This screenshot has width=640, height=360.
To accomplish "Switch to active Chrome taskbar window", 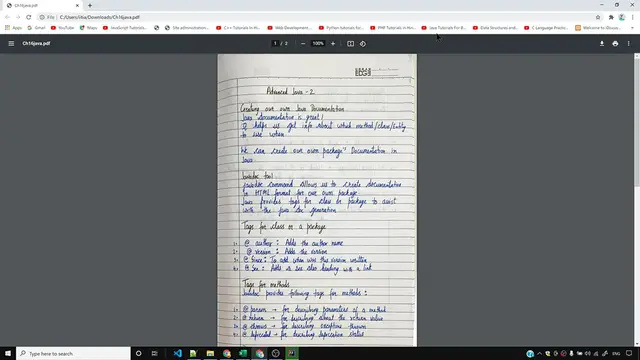I will click(259, 353).
